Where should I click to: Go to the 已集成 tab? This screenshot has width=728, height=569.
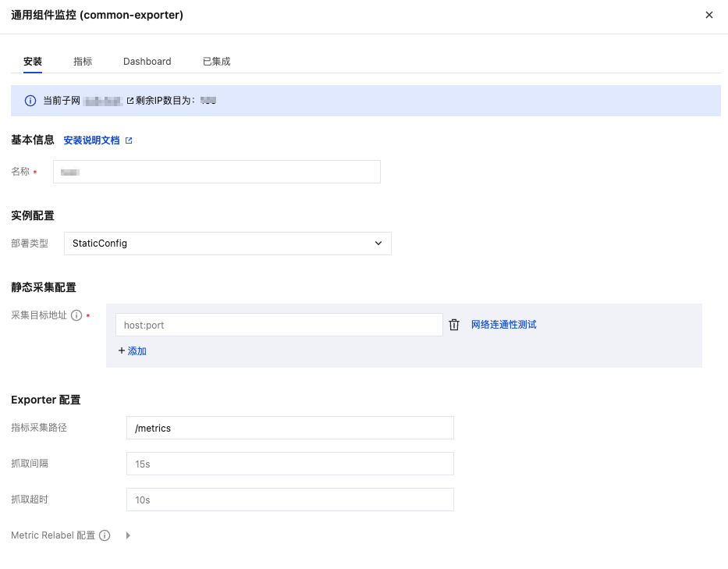click(x=216, y=62)
